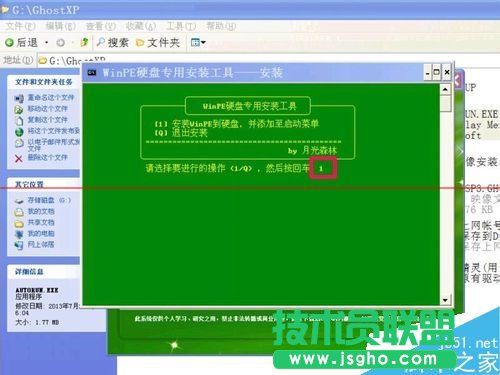Click 删除这个文件 delete task
The width and height of the screenshot is (500, 375).
point(47,157)
